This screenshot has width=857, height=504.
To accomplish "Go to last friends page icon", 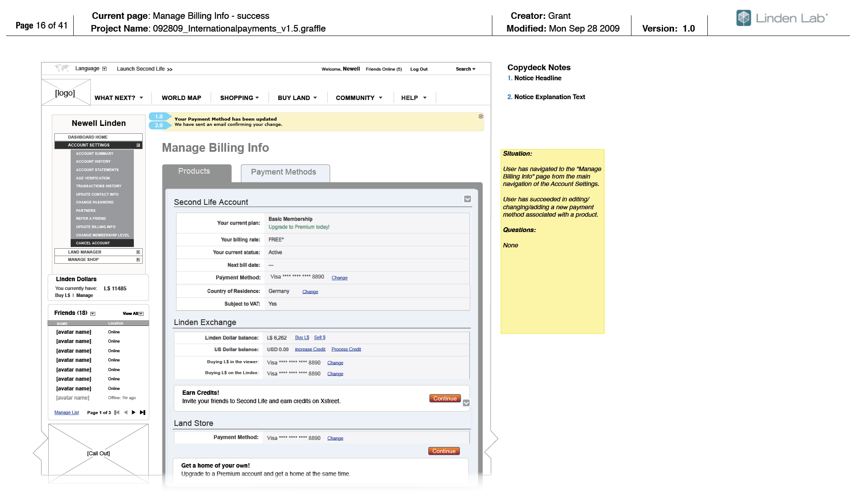I will coord(142,412).
